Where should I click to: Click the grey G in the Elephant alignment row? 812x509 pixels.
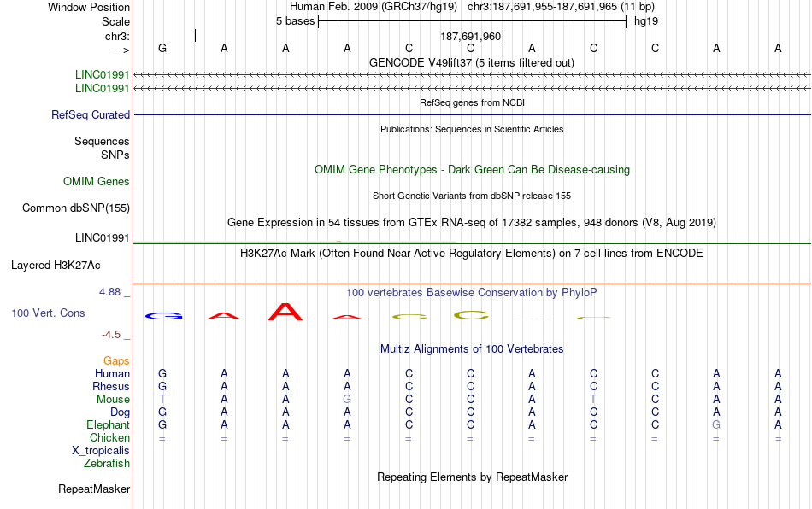[716, 424]
